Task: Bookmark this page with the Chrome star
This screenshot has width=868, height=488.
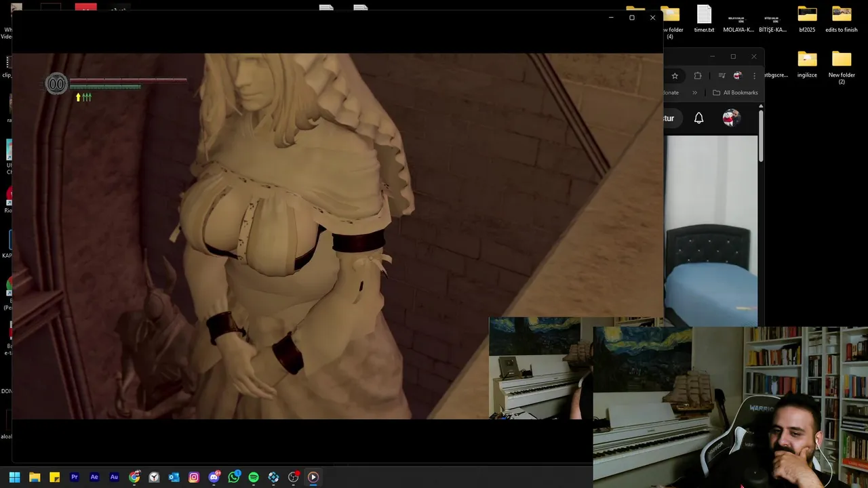Action: (x=675, y=76)
